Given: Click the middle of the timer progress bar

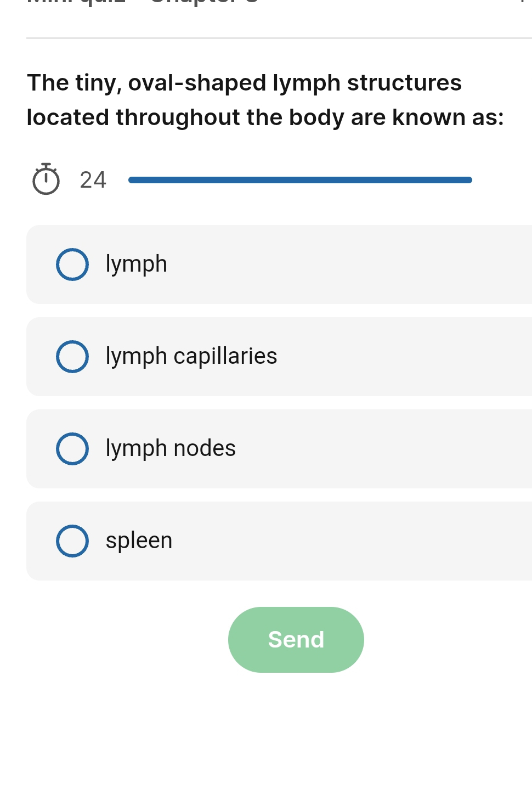Looking at the screenshot, I should (300, 180).
